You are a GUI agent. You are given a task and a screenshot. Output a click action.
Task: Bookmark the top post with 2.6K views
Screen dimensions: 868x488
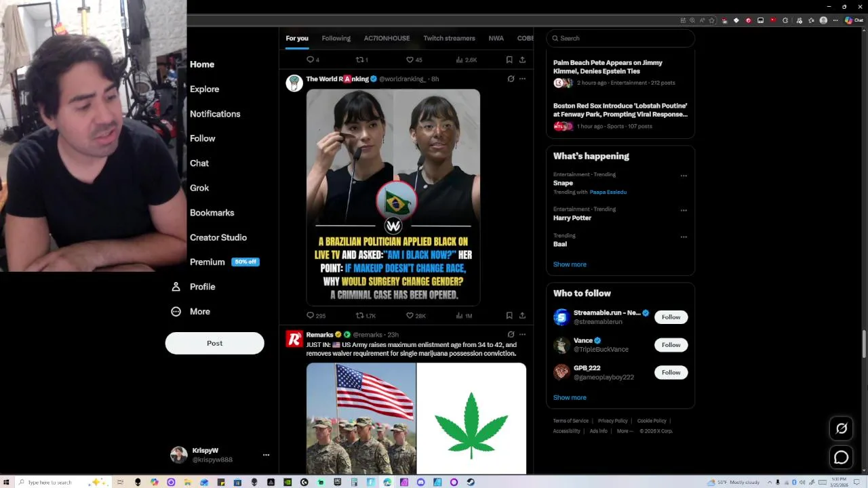pyautogui.click(x=509, y=60)
